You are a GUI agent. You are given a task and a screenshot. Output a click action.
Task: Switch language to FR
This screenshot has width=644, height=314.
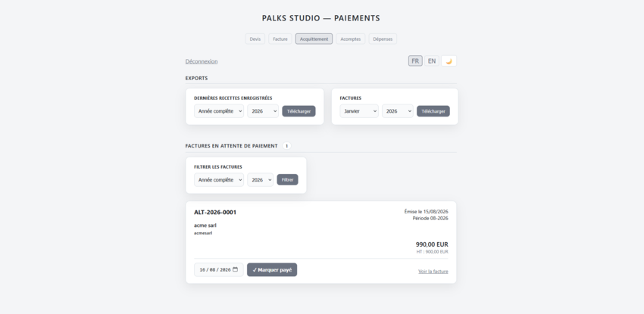pyautogui.click(x=415, y=61)
